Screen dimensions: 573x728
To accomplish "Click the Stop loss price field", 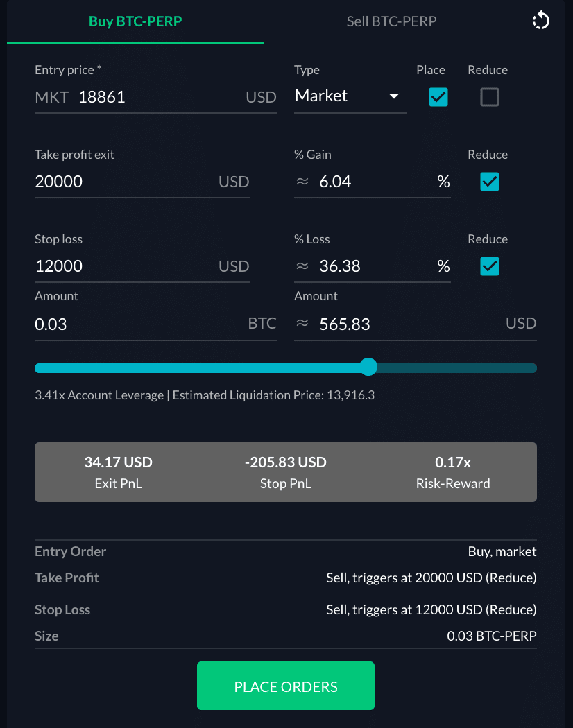I will 125,266.
